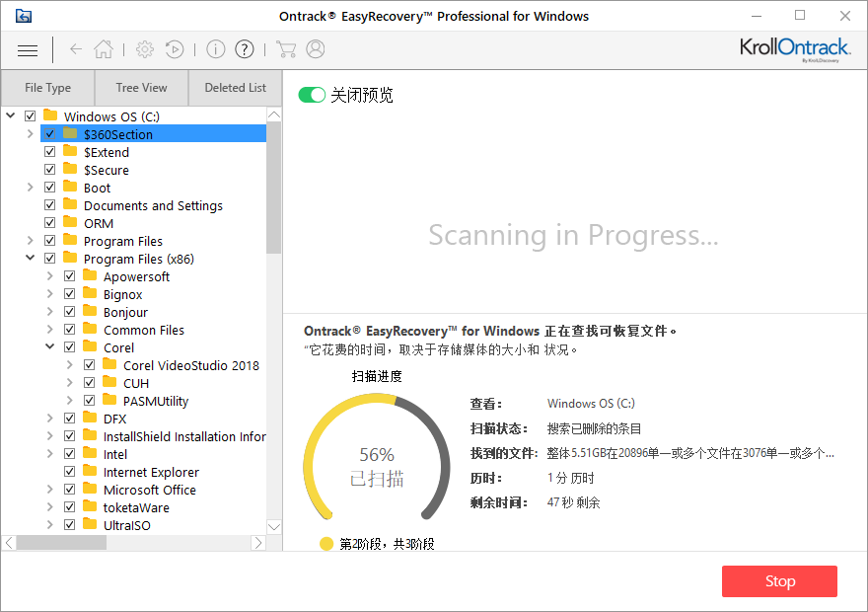Click the yellow phase indicator dot
The width and height of the screenshot is (868, 612).
click(x=326, y=544)
